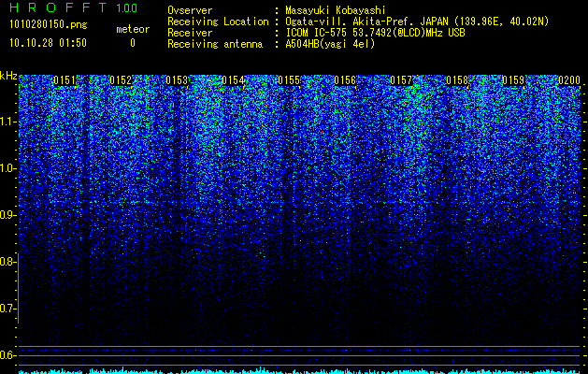Screen dimensions: 588x374
Task: Click the 0158 time marker
Action: pyautogui.click(x=457, y=80)
